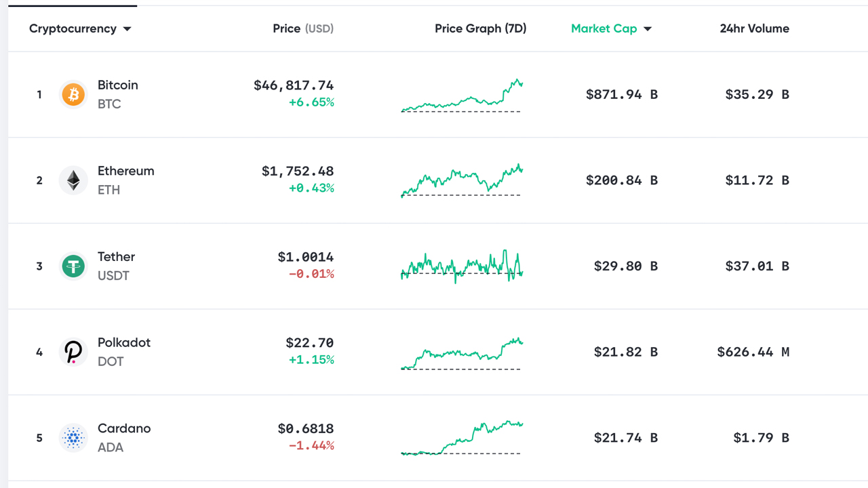The width and height of the screenshot is (868, 488).
Task: Click the Cardano blue logo icon
Action: [73, 438]
